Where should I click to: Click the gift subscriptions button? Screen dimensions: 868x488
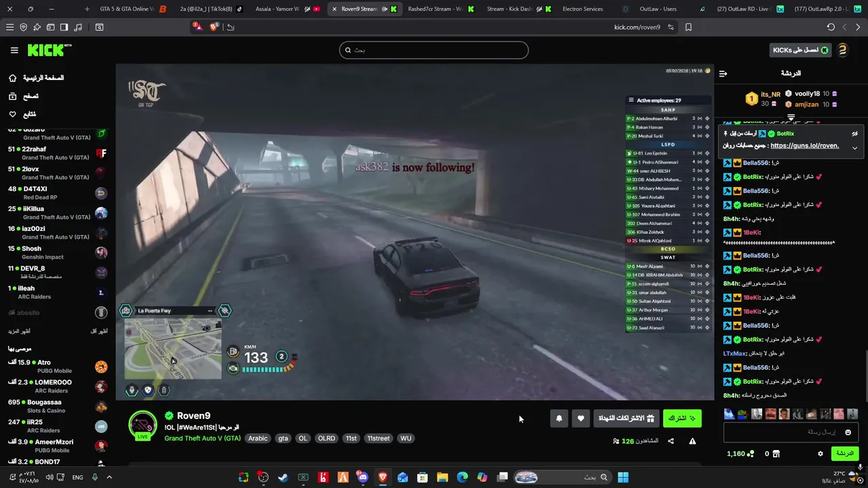tap(626, 419)
